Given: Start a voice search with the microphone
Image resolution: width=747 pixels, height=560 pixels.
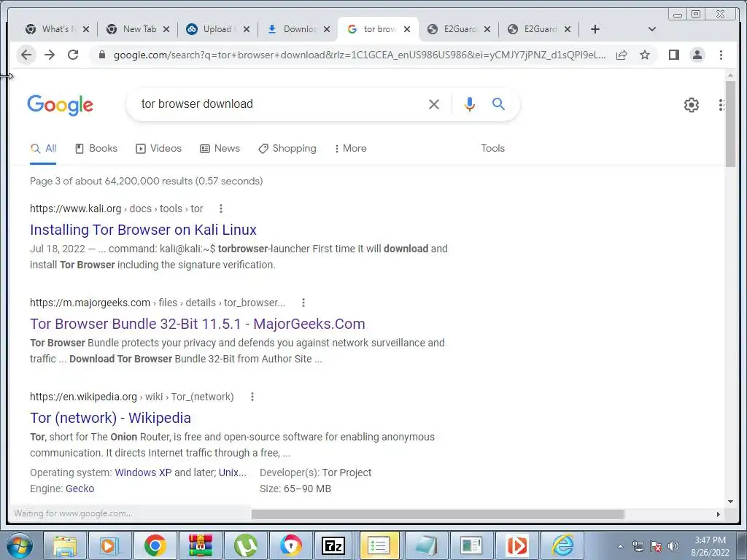Looking at the screenshot, I should click(469, 104).
